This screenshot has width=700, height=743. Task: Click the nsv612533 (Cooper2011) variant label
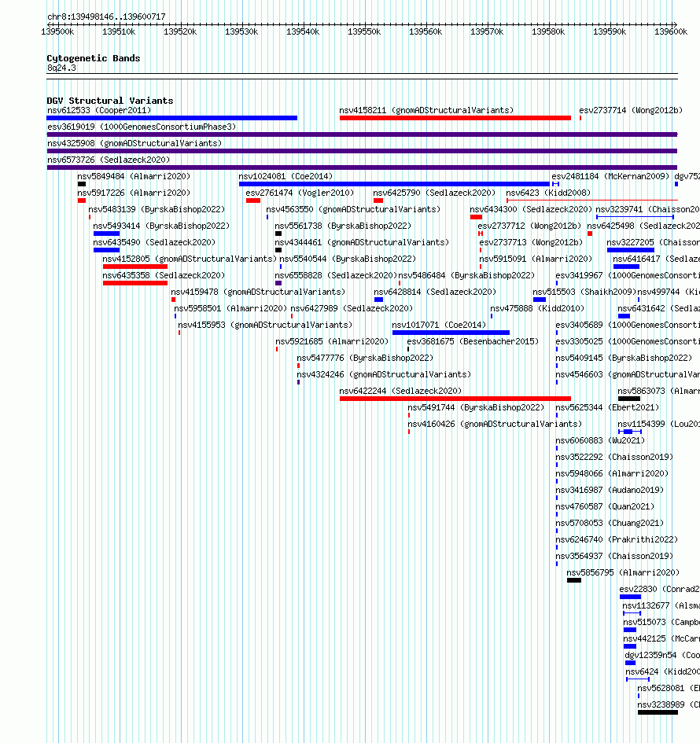pyautogui.click(x=99, y=110)
